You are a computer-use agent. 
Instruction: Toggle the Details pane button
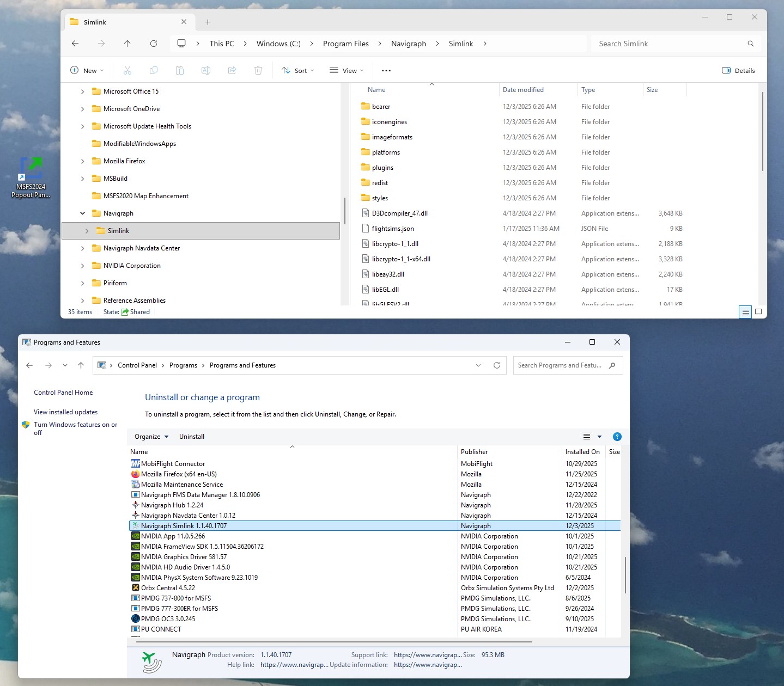click(738, 70)
